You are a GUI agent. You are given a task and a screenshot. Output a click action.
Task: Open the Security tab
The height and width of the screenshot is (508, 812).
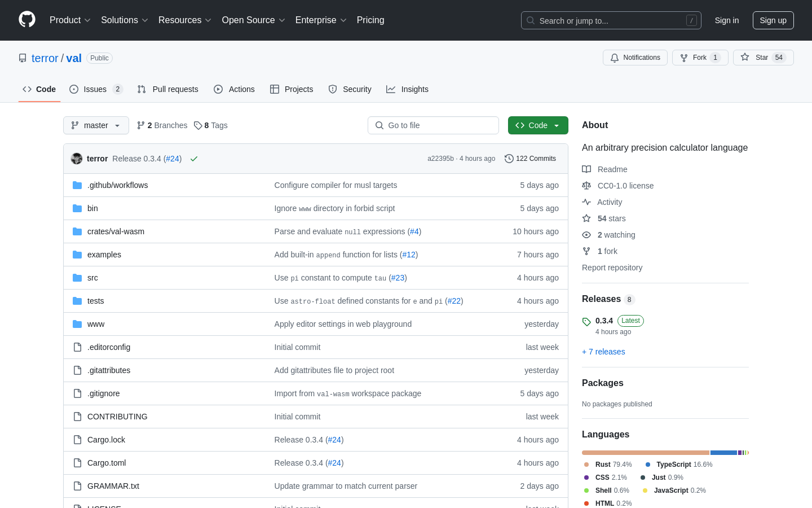(350, 89)
